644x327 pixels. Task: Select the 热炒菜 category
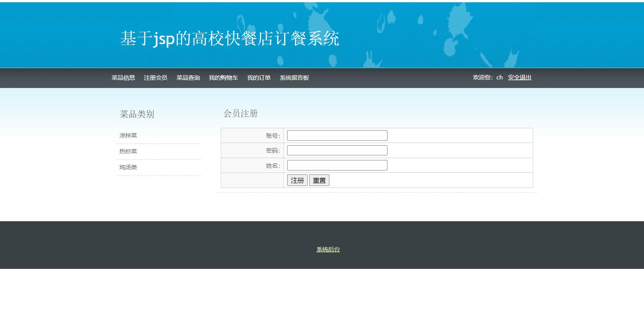click(x=128, y=151)
